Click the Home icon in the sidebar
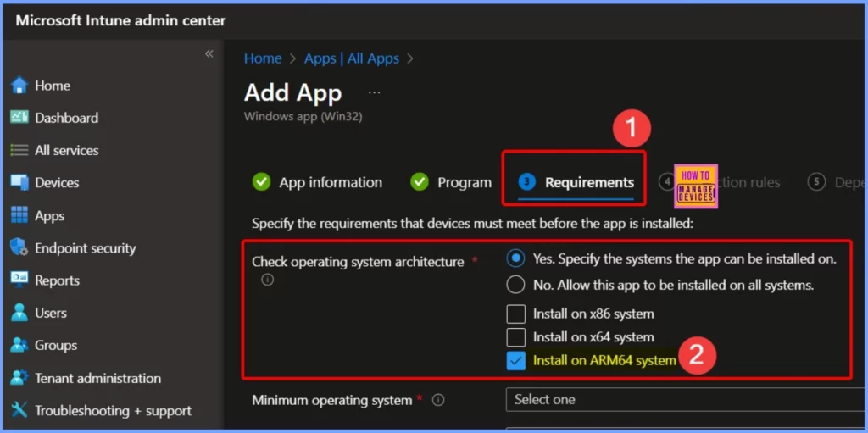 tap(19, 86)
